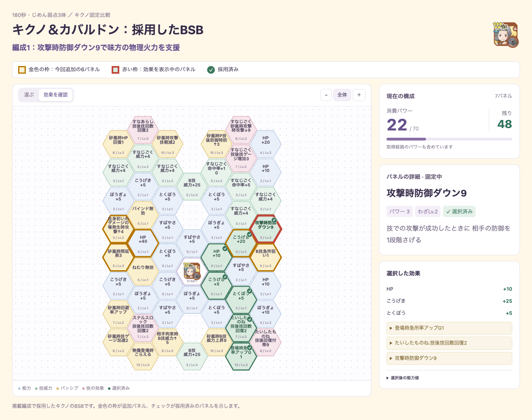The image size is (532, 420).
Task: Select the 相手拘束時B技威力↑5 hex panel
Action: pyautogui.click(x=167, y=342)
